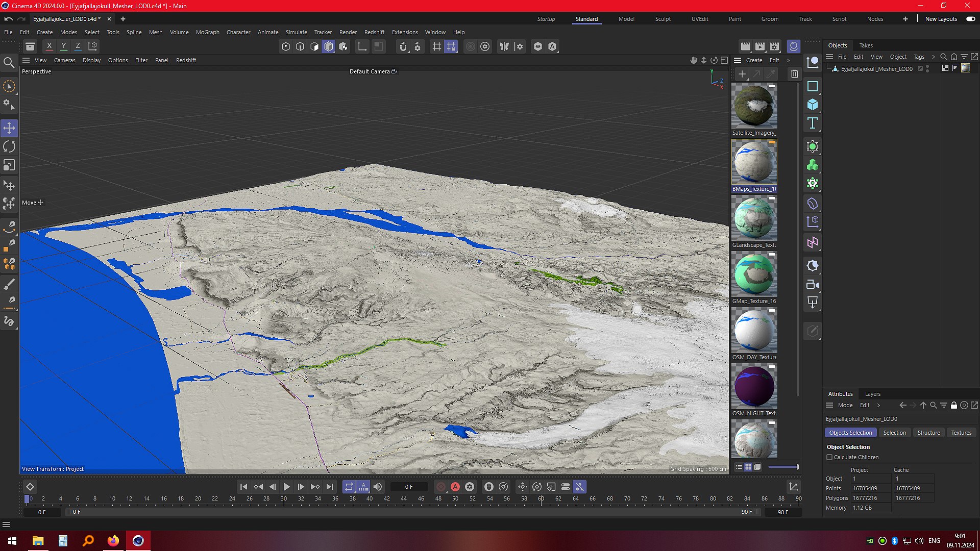Open the MoGraph menu

[x=207, y=32]
